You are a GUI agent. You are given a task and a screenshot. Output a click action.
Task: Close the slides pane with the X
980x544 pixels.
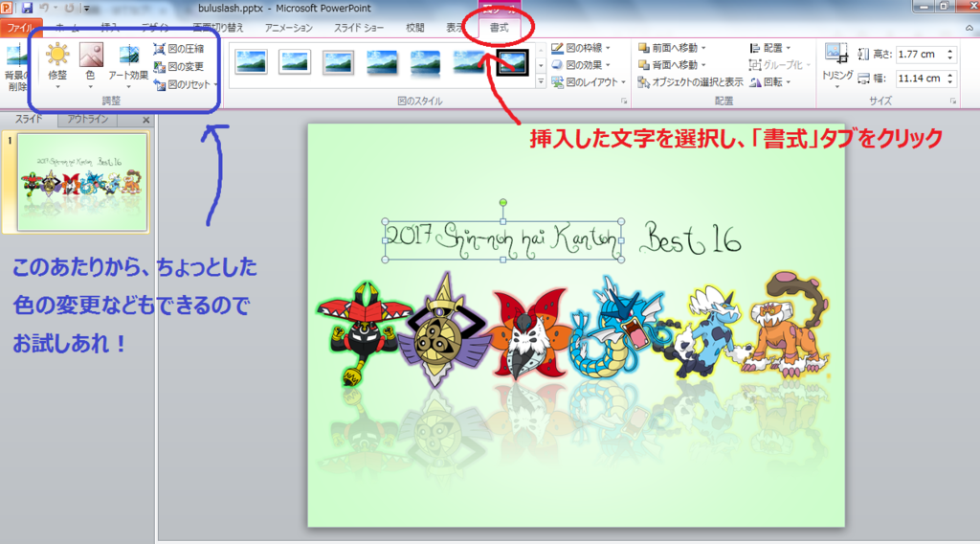coord(145,120)
